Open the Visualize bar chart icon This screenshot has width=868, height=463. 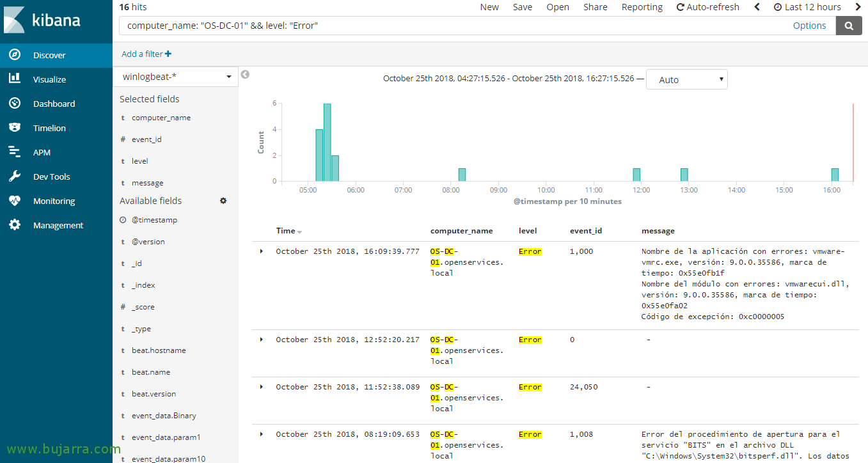pos(15,79)
